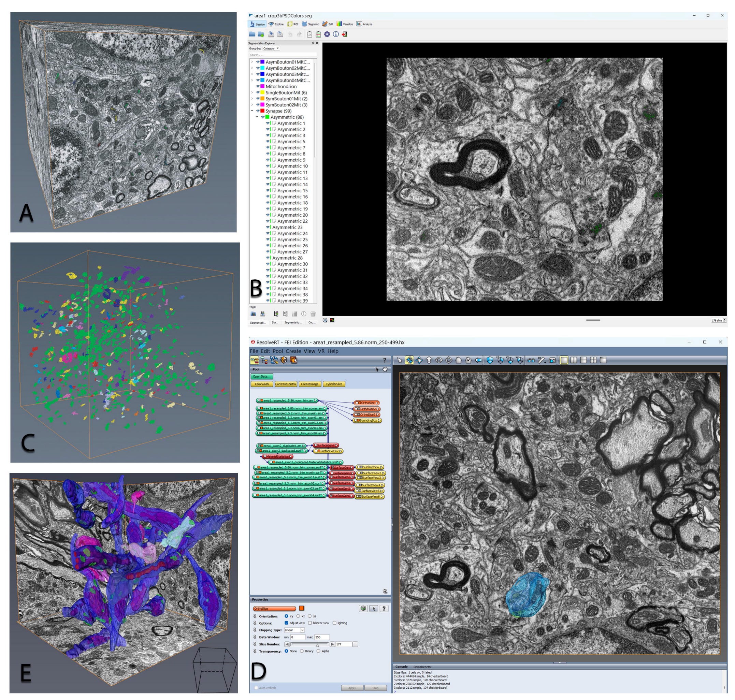Enable the bilinear view checkbox
This screenshot has height=700, width=735.
(310, 623)
